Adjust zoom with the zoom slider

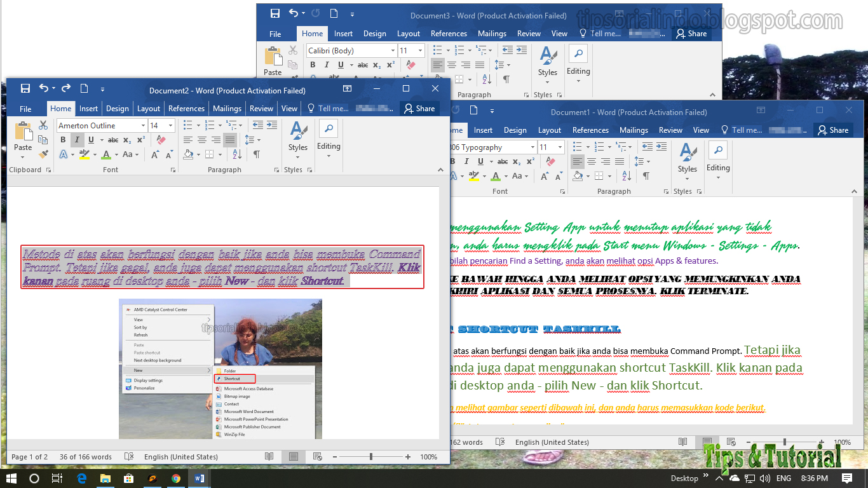click(370, 456)
